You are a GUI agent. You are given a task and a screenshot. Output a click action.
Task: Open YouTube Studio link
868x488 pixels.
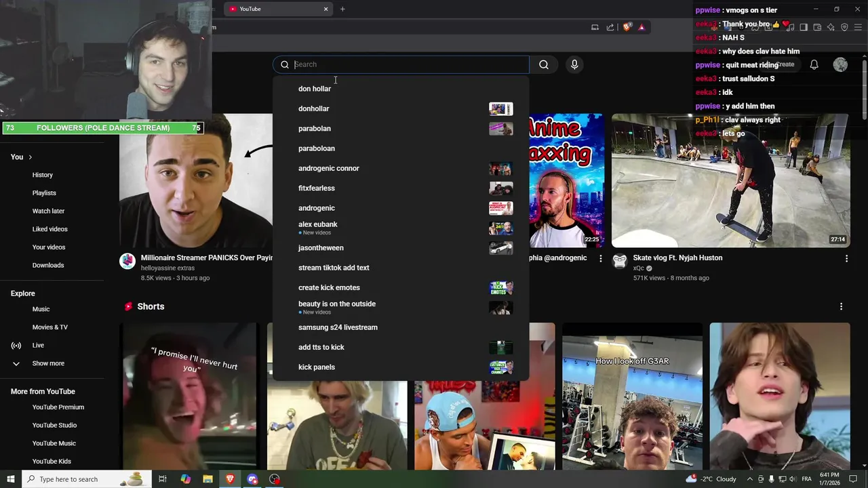pyautogui.click(x=54, y=426)
